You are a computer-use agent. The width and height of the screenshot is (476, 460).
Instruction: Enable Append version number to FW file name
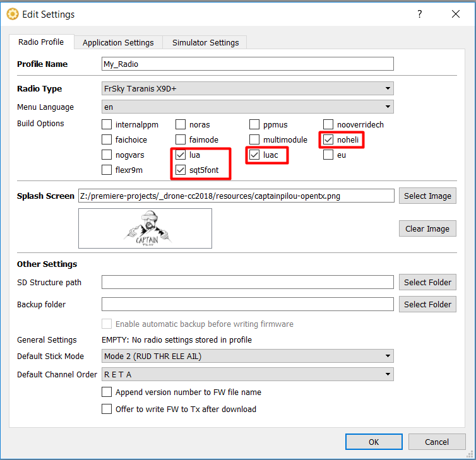point(107,392)
